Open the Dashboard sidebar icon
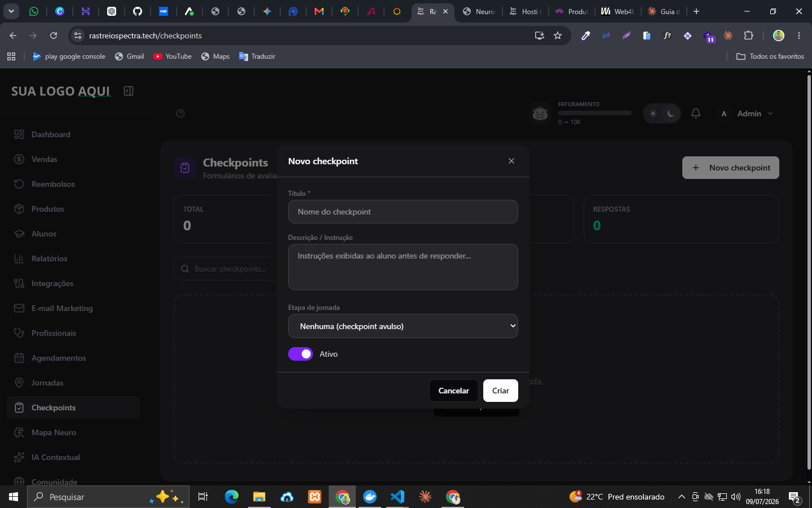Image resolution: width=812 pixels, height=508 pixels. tap(19, 134)
